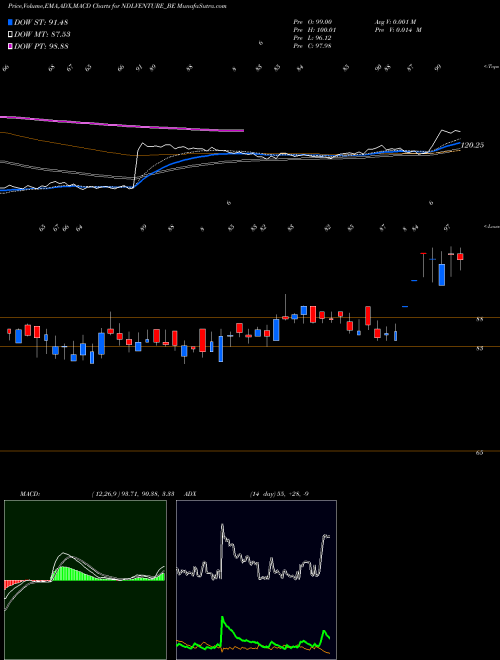500x660 pixels.
Task: Click the 120.25 EMA price label
Action: pyautogui.click(x=473, y=145)
